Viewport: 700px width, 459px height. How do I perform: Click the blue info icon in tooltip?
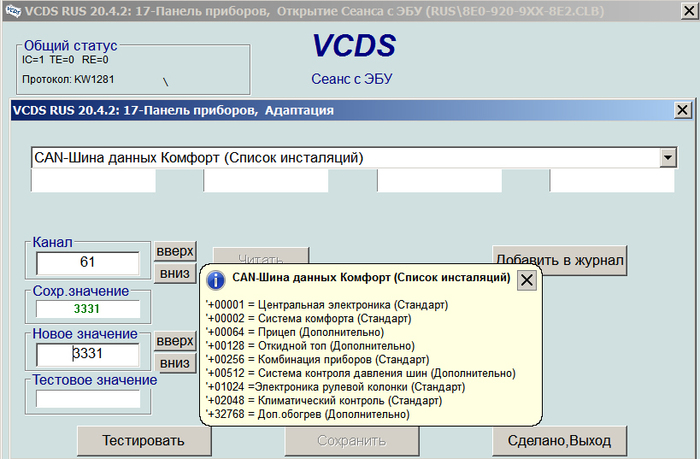pyautogui.click(x=216, y=280)
